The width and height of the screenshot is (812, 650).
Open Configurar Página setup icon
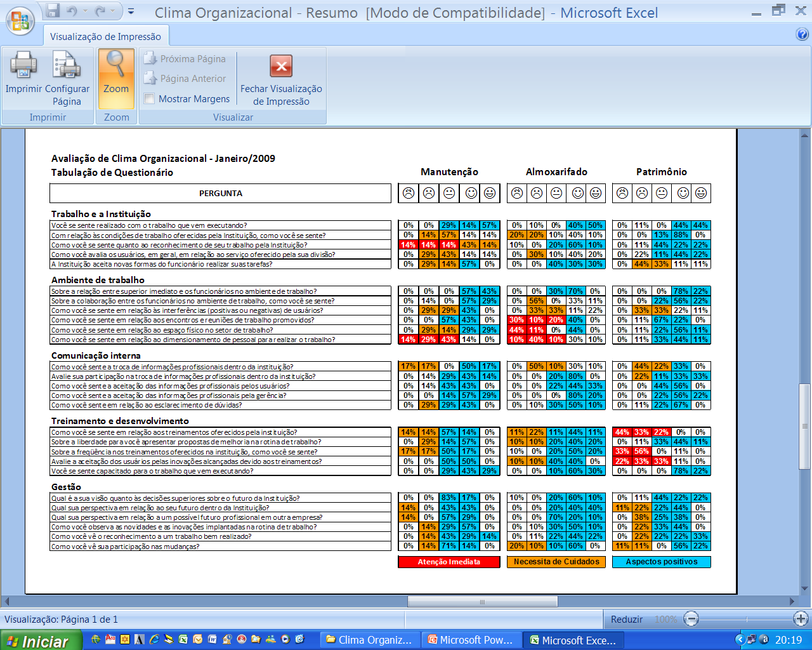point(66,65)
